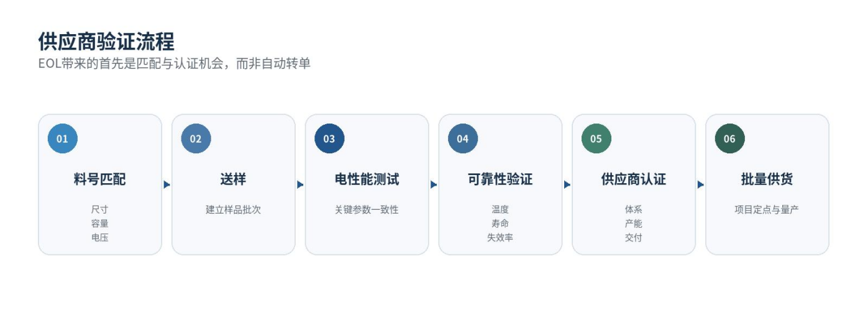Select the slide title 供应商验证流程
This screenshot has width=868, height=316.
point(106,41)
